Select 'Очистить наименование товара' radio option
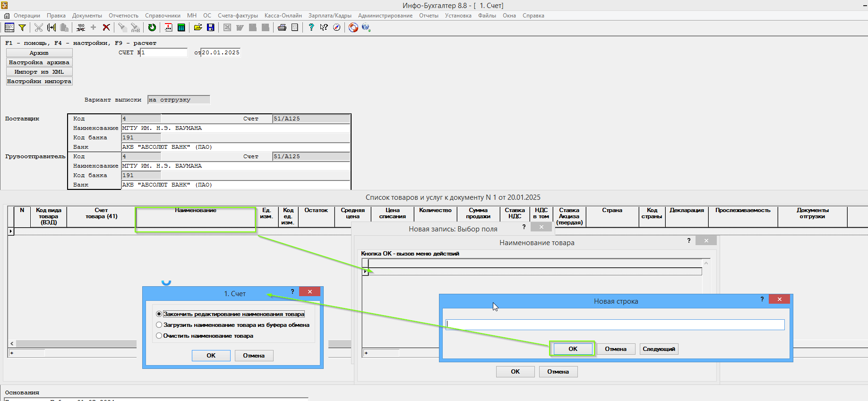868x401 pixels. tap(205, 336)
